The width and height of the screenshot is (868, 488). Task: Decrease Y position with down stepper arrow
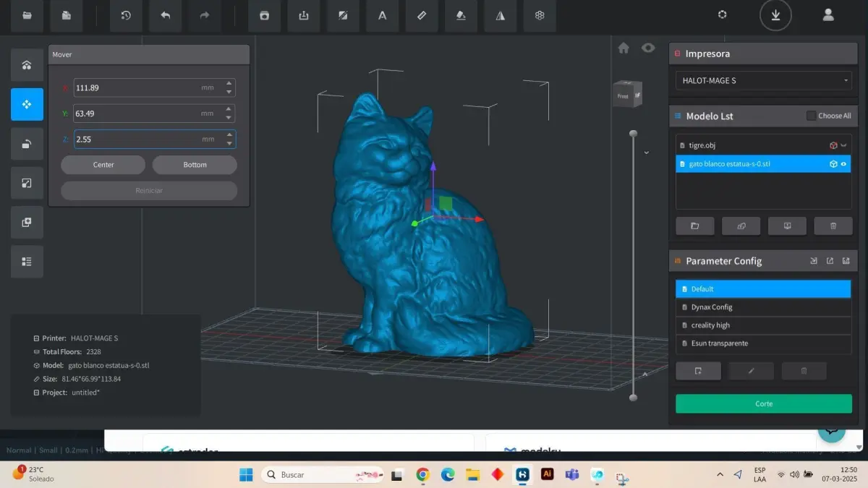point(229,118)
